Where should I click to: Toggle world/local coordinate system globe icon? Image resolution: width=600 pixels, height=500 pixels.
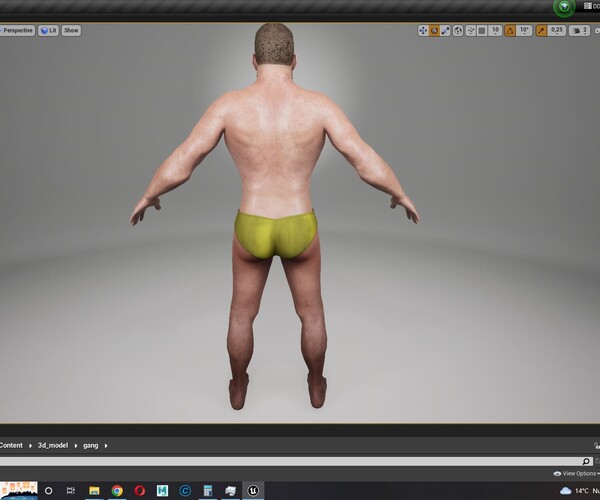pos(458,31)
